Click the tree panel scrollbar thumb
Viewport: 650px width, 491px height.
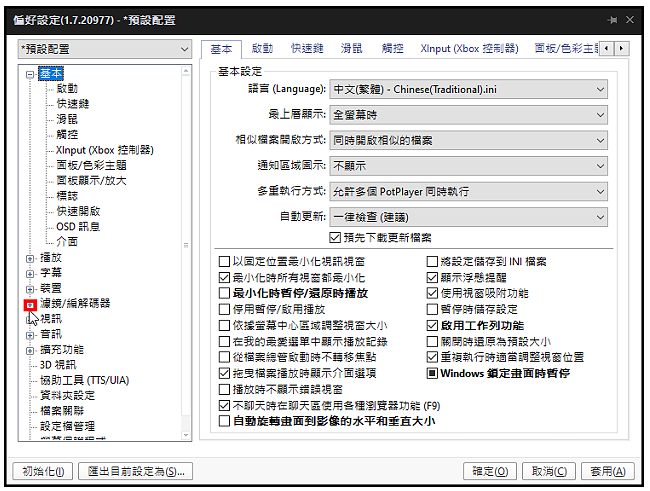[186, 246]
